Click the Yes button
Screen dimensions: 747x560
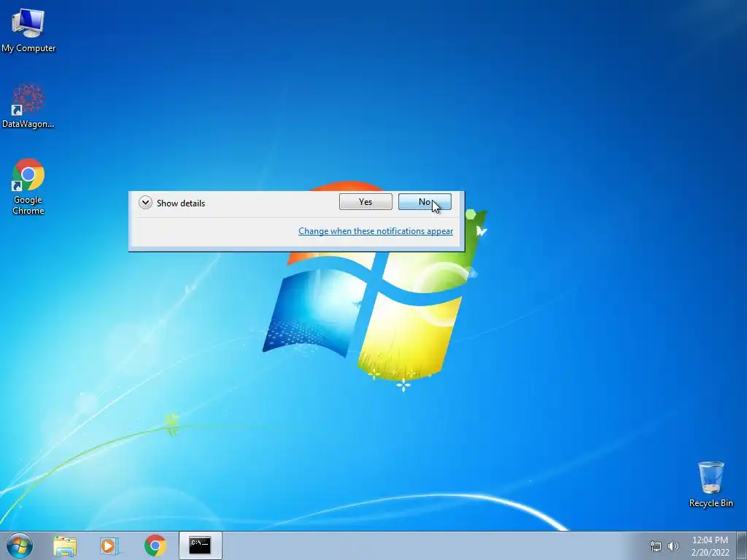click(365, 202)
